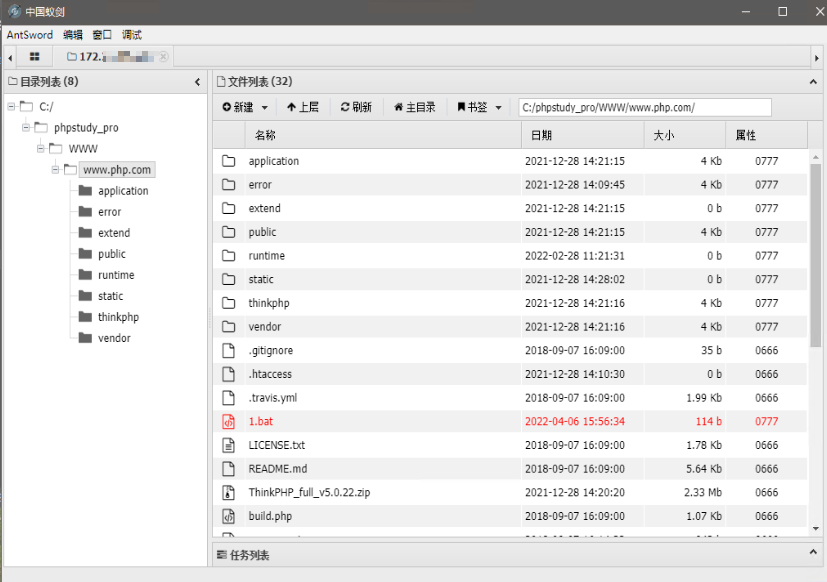Click the .travis.yml file icon
Viewport: 827px width, 582px height.
(x=228, y=398)
